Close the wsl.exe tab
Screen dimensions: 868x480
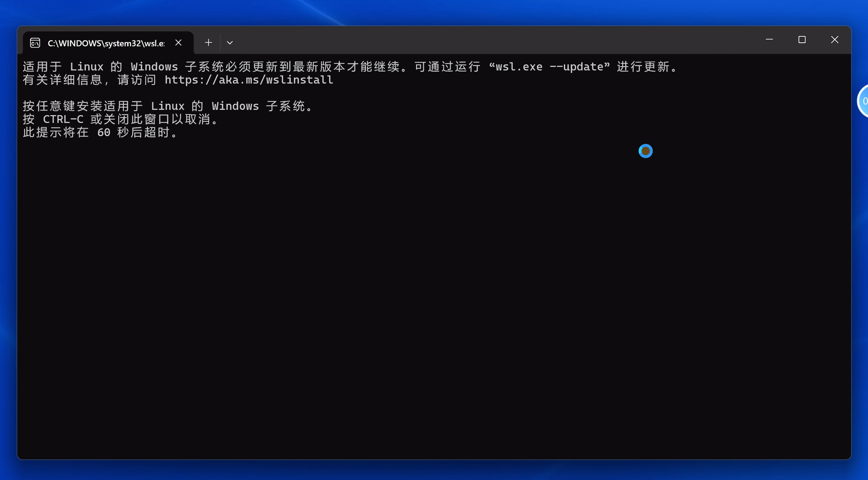179,43
